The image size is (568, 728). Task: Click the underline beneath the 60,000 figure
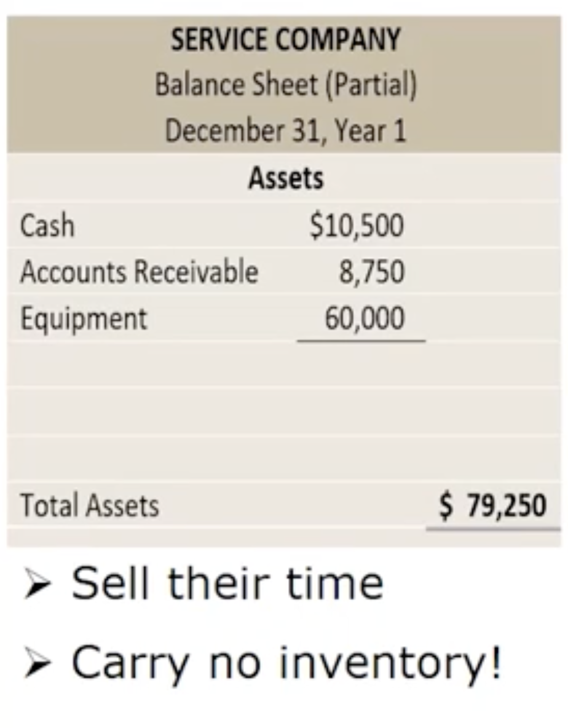[361, 340]
